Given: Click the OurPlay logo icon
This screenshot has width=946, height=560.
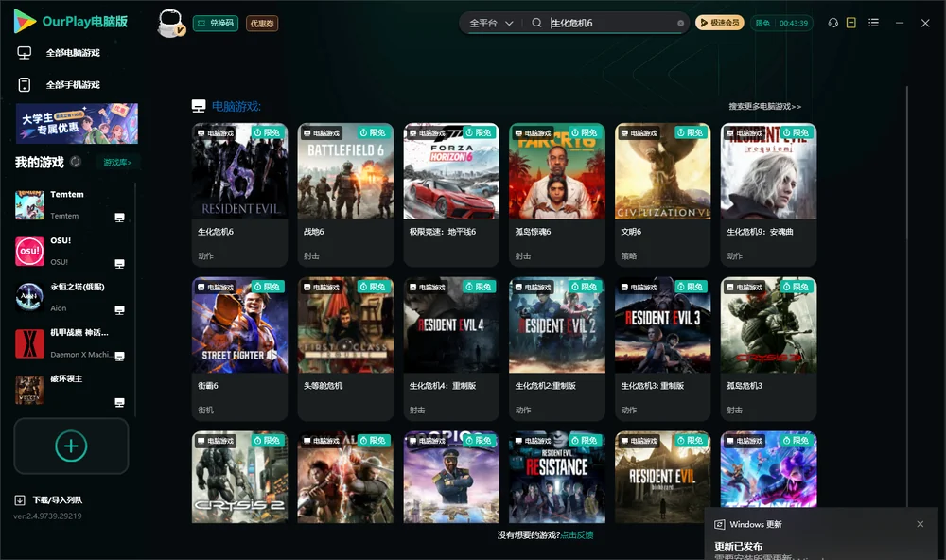Looking at the screenshot, I should tap(25, 21).
